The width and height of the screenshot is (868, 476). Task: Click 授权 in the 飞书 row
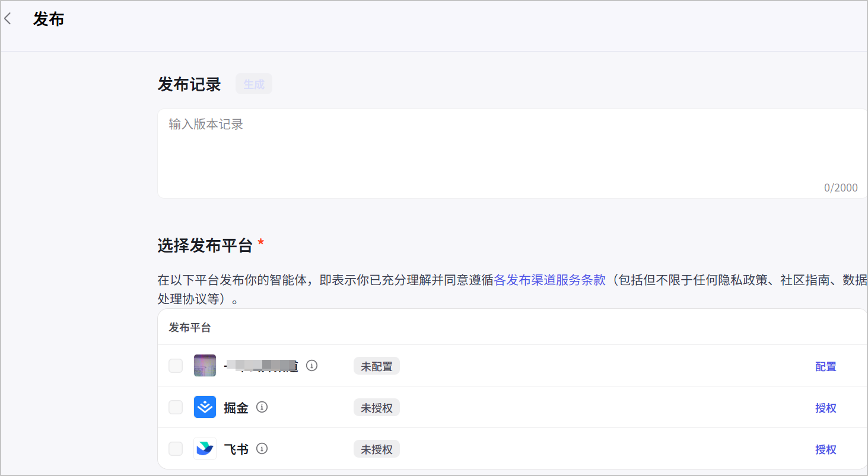pos(825,449)
